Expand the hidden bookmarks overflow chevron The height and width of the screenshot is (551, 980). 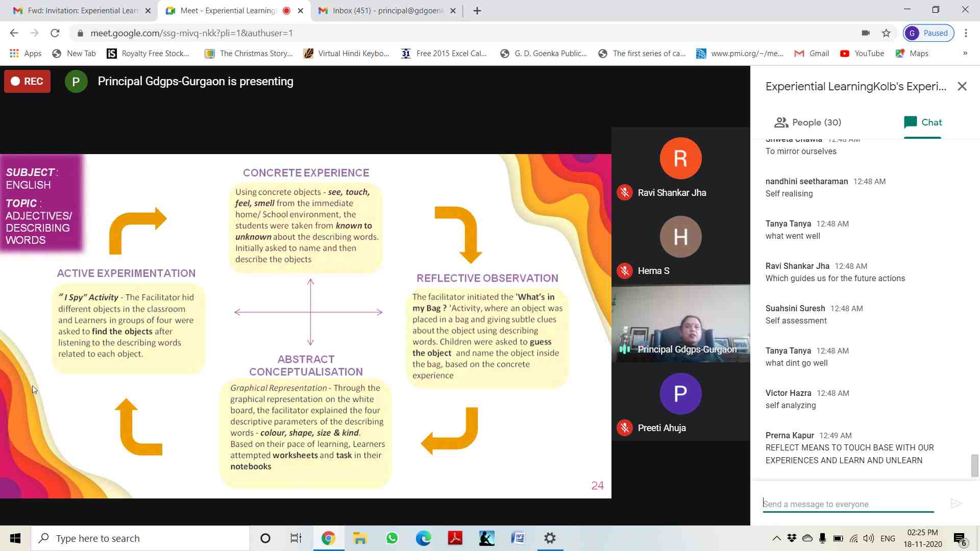point(965,54)
